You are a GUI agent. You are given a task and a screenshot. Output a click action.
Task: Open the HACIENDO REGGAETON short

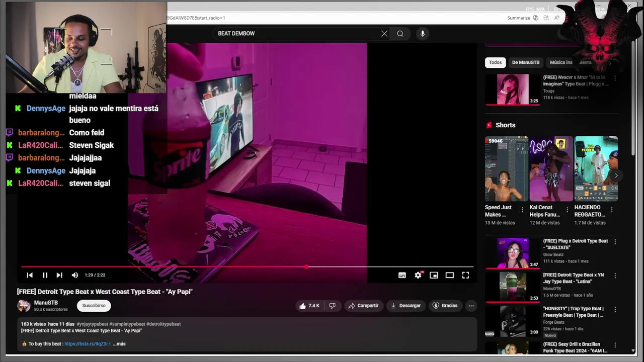click(596, 168)
